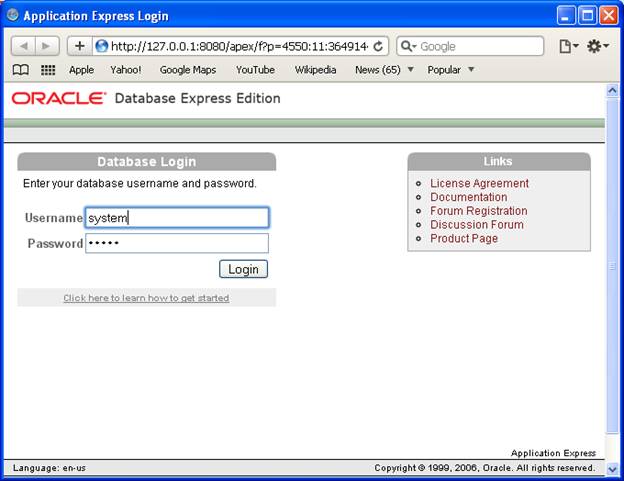
Task: Click the 'Language: en-us' footer text
Action: 49,468
